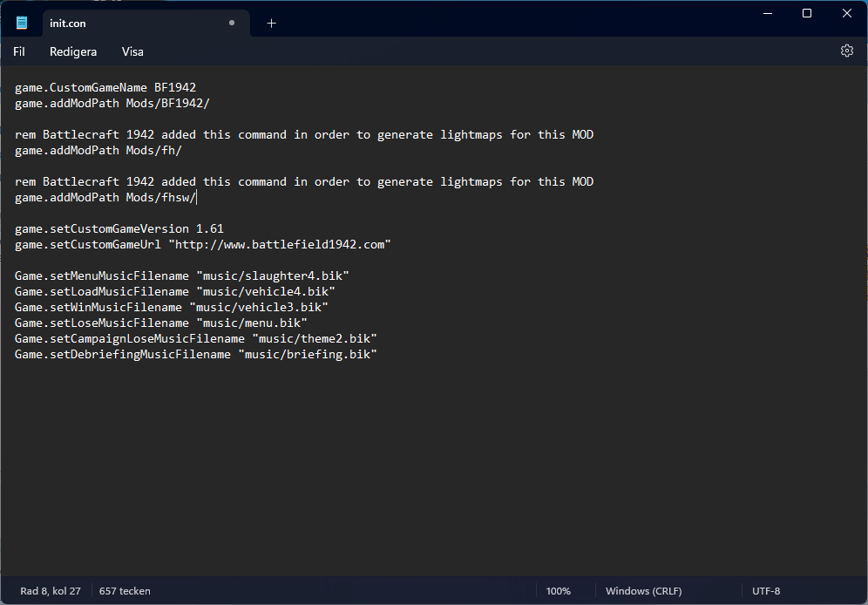The width and height of the screenshot is (868, 605).
Task: Click Windows (CRLF) line ending indicator
Action: coord(643,590)
